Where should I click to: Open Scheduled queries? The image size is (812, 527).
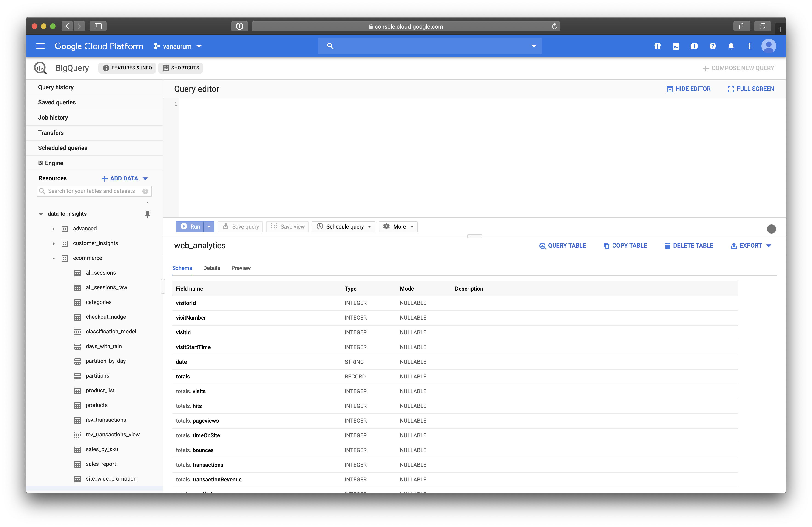click(x=94, y=148)
